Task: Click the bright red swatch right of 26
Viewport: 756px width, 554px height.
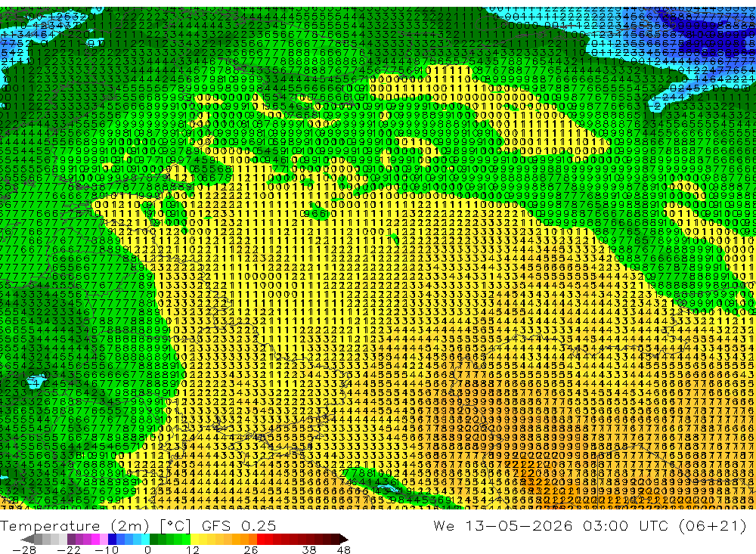Action: [x=261, y=540]
